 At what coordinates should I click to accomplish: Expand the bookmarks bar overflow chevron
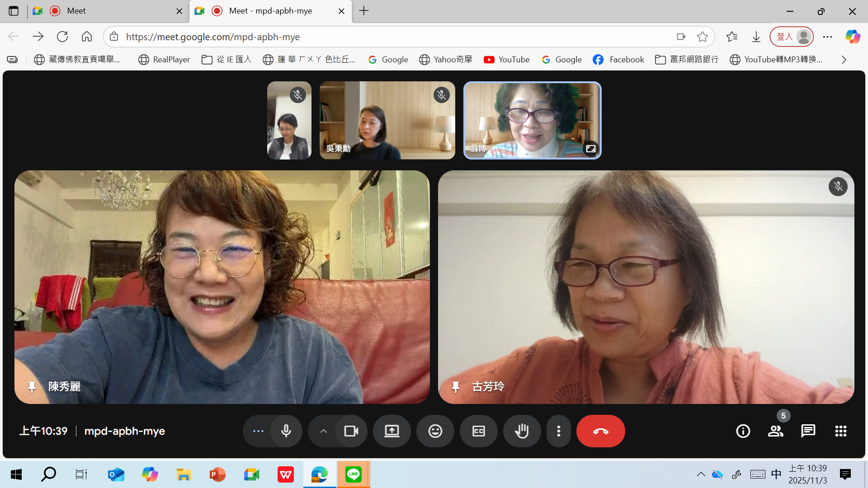point(844,60)
